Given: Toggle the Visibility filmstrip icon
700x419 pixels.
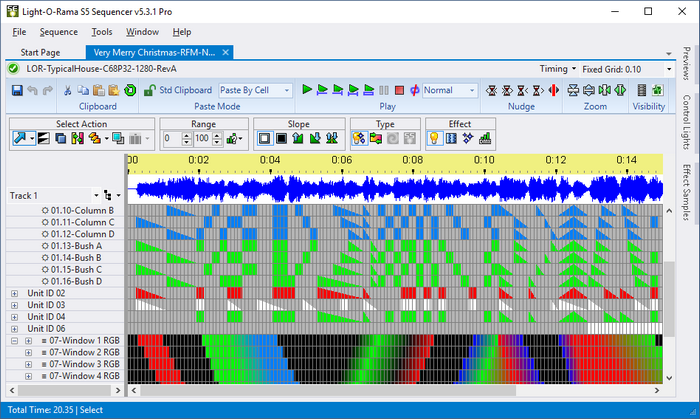Looking at the screenshot, I should pyautogui.click(x=642, y=90).
